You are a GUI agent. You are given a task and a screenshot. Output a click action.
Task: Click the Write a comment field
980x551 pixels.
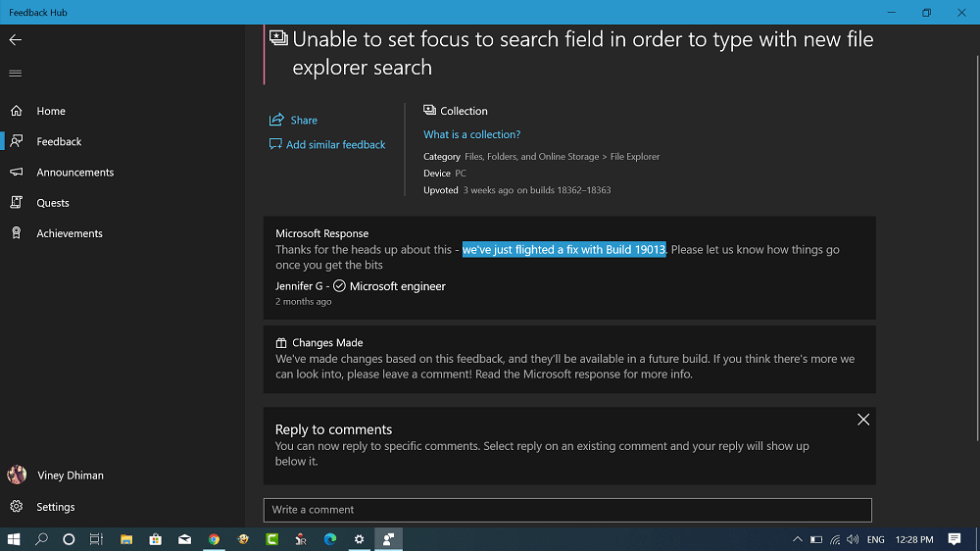(x=567, y=510)
